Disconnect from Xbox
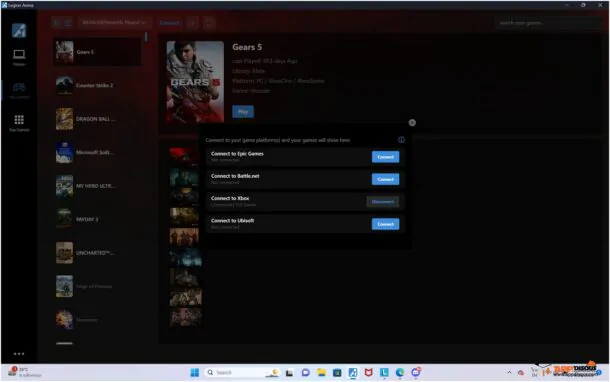610x382 pixels. 383,202
